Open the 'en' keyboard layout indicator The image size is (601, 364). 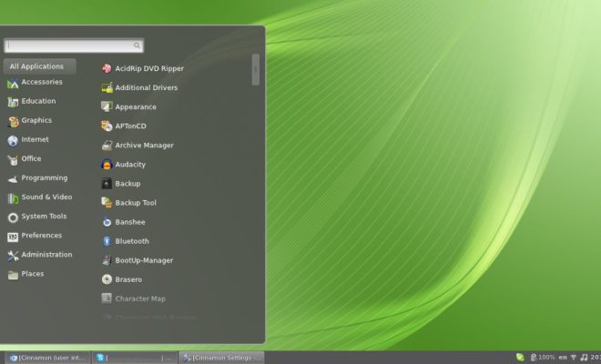563,358
